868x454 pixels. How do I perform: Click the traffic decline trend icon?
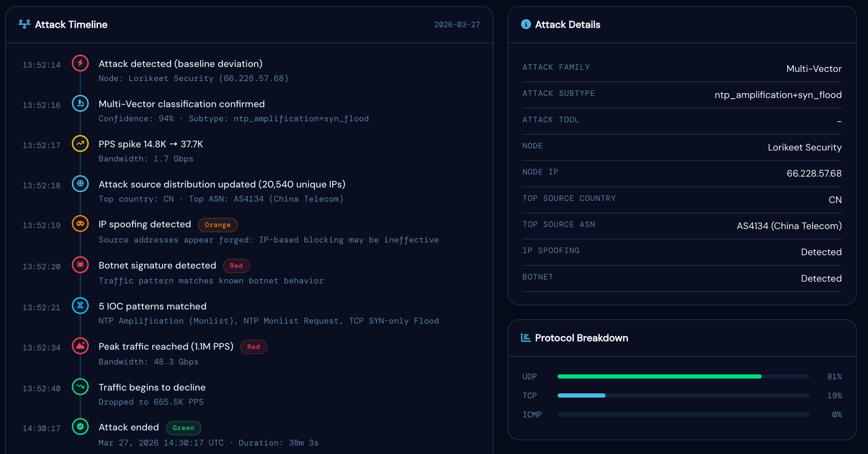[80, 387]
